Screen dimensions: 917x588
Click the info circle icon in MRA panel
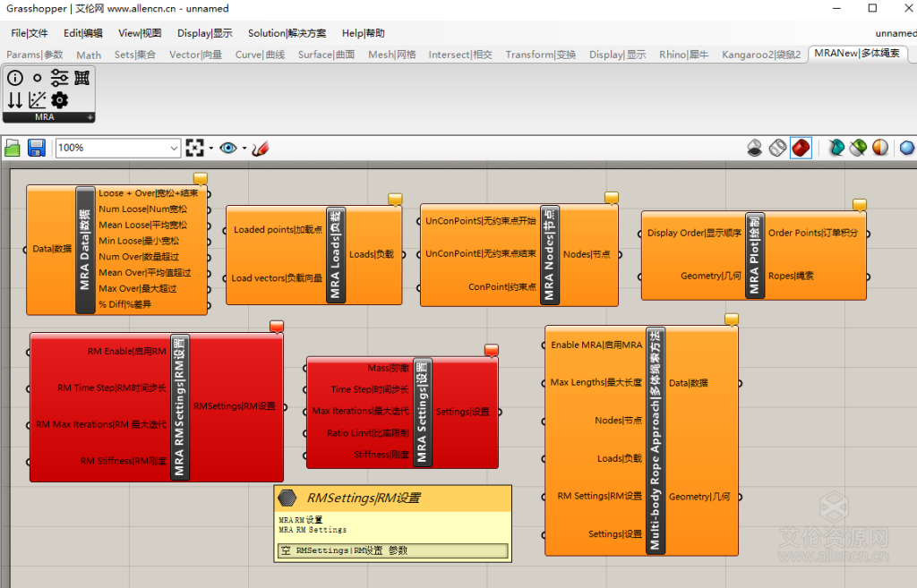click(x=15, y=78)
